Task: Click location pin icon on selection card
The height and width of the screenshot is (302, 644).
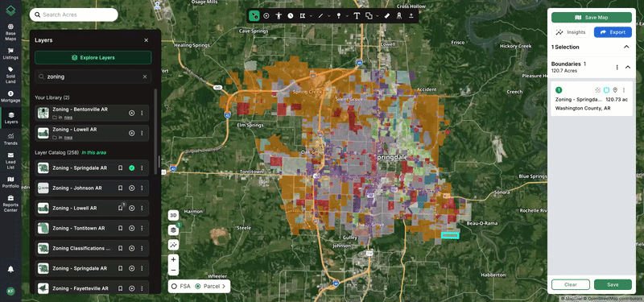Action: tap(615, 90)
